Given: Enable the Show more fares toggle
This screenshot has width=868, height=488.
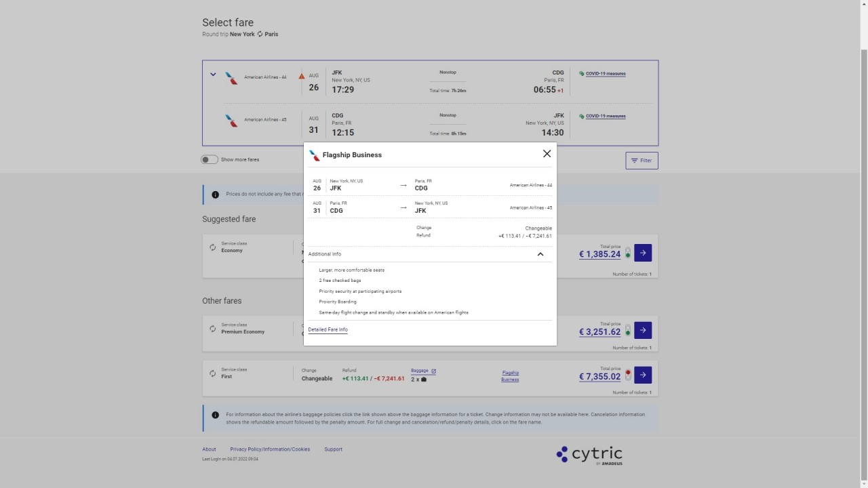Looking at the screenshot, I should pos(209,159).
